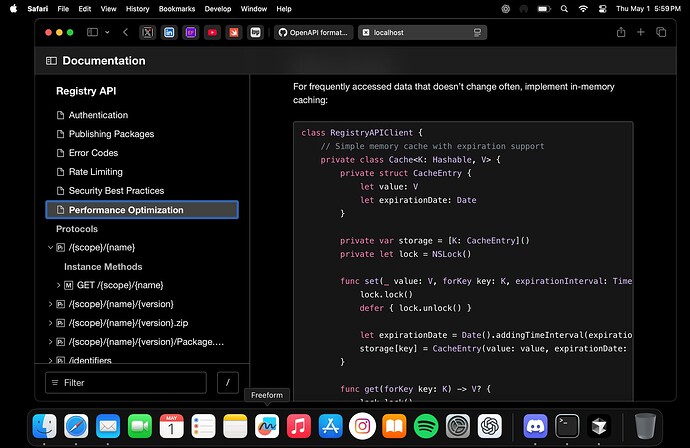Open Terminal from the Dock
Image resolution: width=690 pixels, height=448 pixels.
pyautogui.click(x=567, y=426)
